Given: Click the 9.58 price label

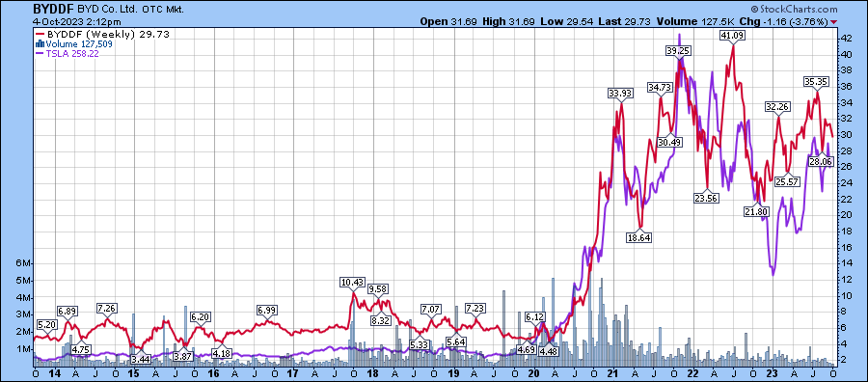Looking at the screenshot, I should pyautogui.click(x=378, y=289).
